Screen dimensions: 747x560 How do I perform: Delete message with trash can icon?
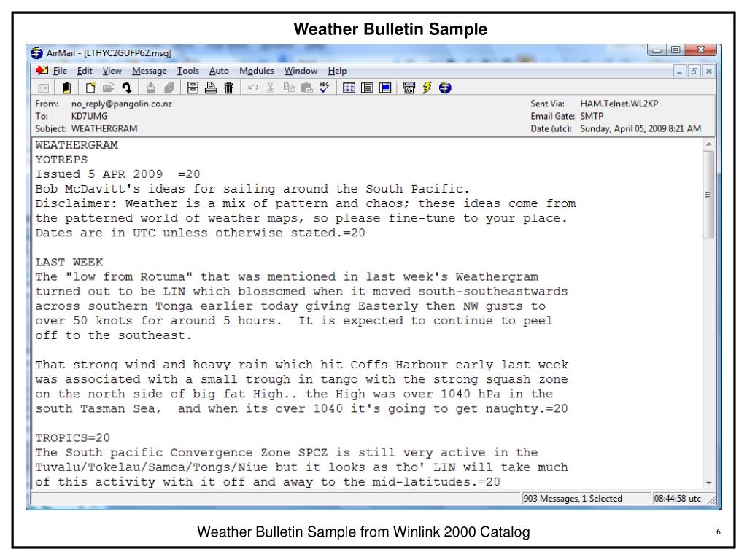228,87
